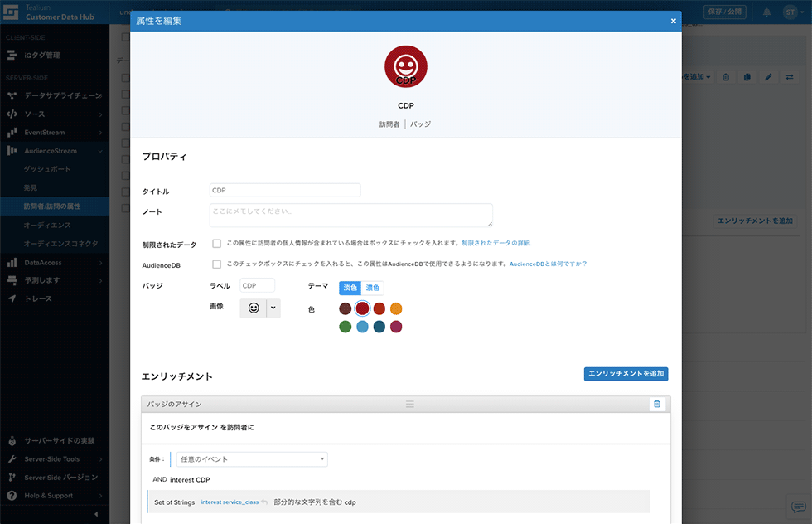Image resolution: width=812 pixels, height=524 pixels.
Task: Click the background swap arrows icon
Action: click(x=790, y=77)
